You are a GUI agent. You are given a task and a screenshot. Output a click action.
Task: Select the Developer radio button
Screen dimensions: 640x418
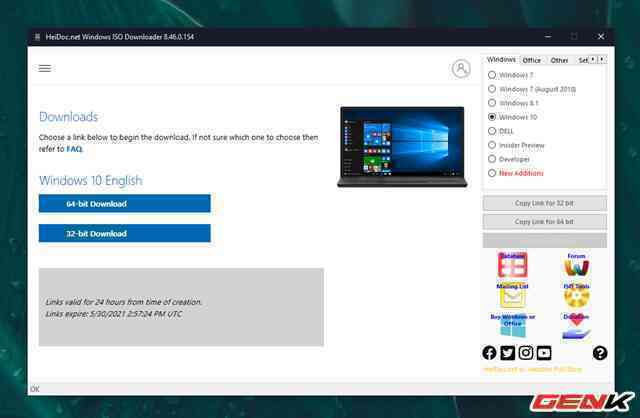(492, 159)
